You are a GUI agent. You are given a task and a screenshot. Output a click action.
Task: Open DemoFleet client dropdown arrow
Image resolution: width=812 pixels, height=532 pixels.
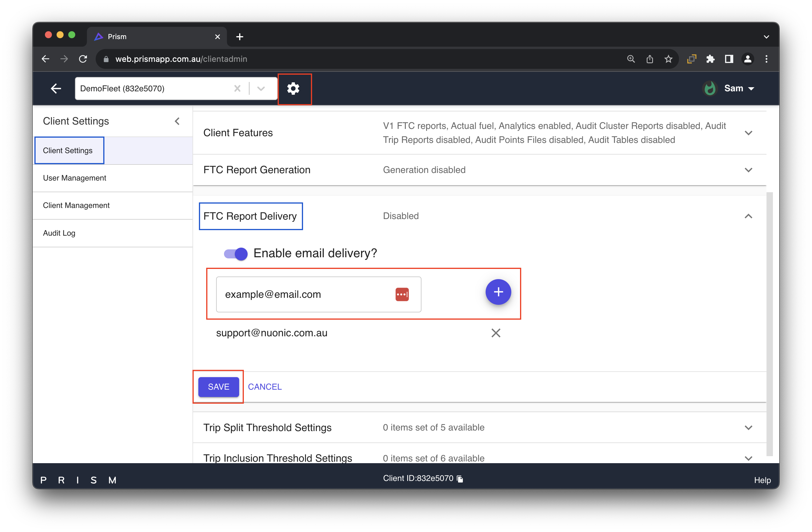(261, 89)
